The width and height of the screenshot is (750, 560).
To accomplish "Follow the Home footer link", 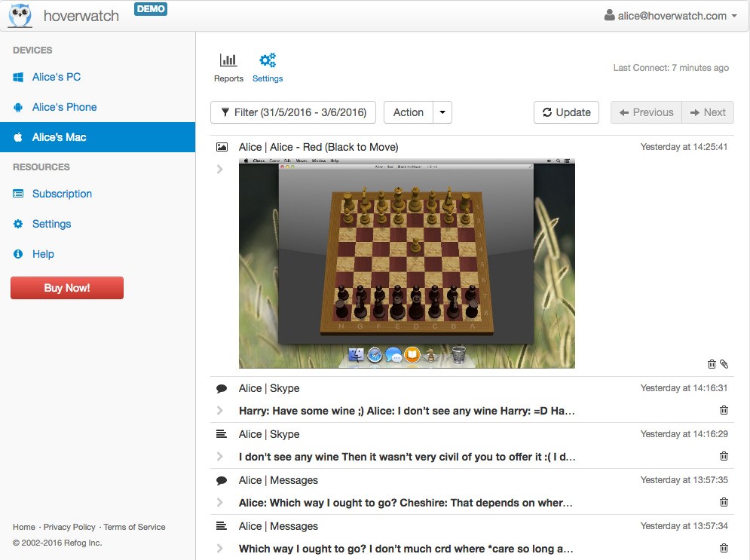I will click(x=24, y=527).
